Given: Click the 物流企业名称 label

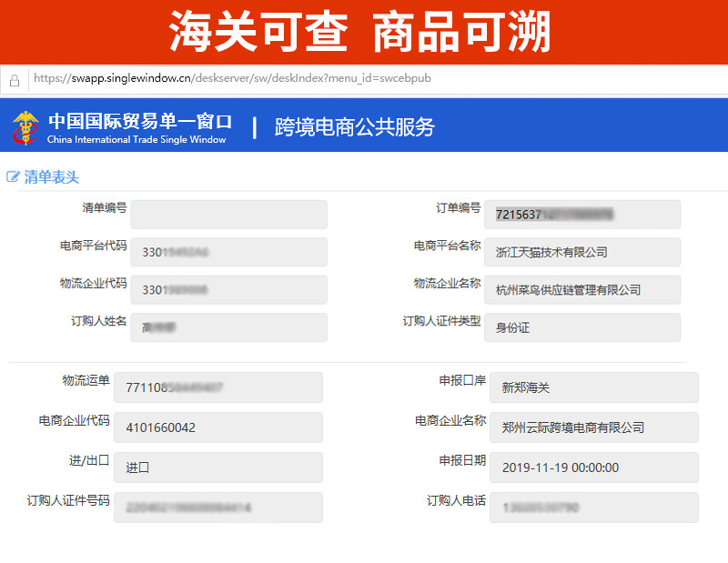Looking at the screenshot, I should pyautogui.click(x=447, y=283).
